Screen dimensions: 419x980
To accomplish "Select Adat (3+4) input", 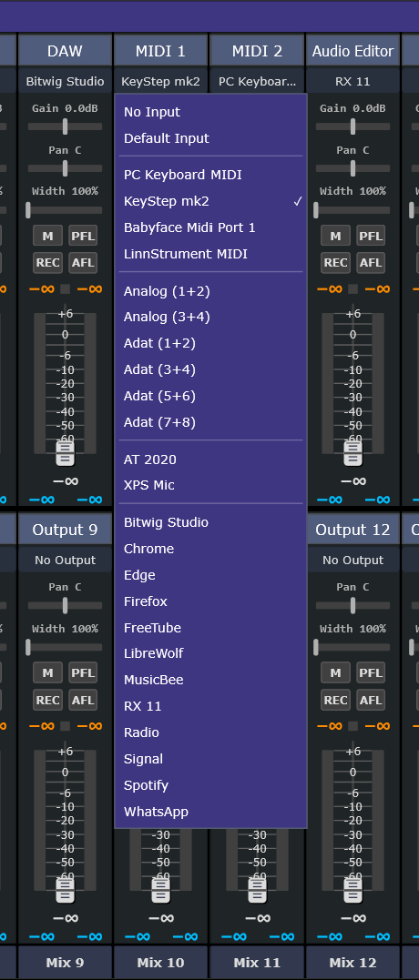I will point(210,369).
